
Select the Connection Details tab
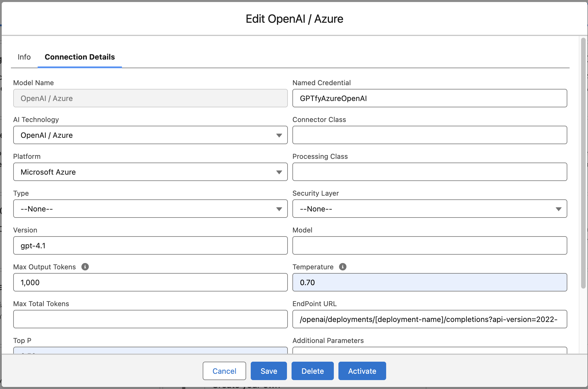point(80,57)
